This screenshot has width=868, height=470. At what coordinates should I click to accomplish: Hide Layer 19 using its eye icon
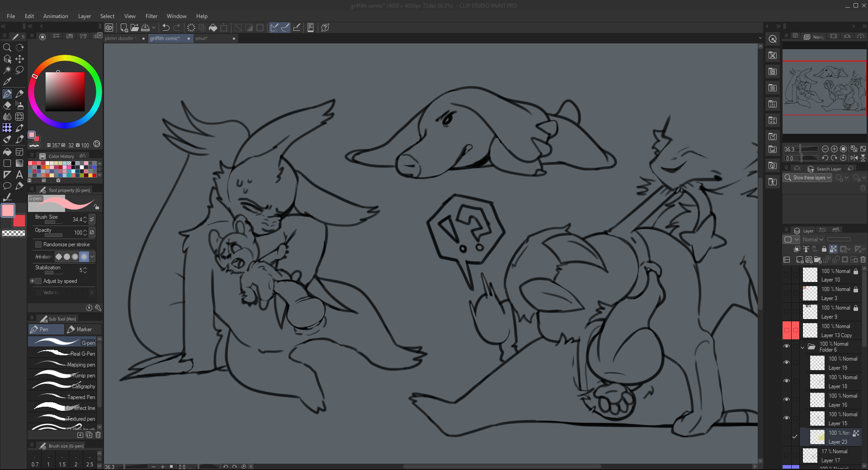(x=787, y=362)
